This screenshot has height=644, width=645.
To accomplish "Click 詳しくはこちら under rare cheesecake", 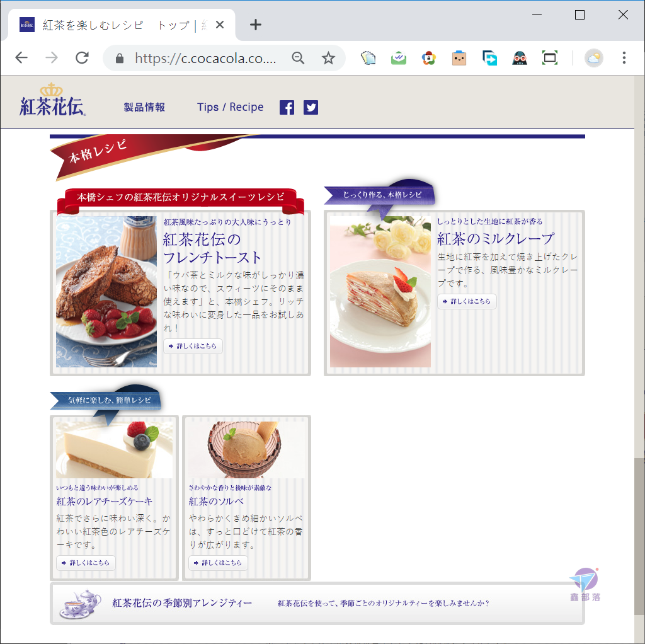I will pyautogui.click(x=86, y=563).
